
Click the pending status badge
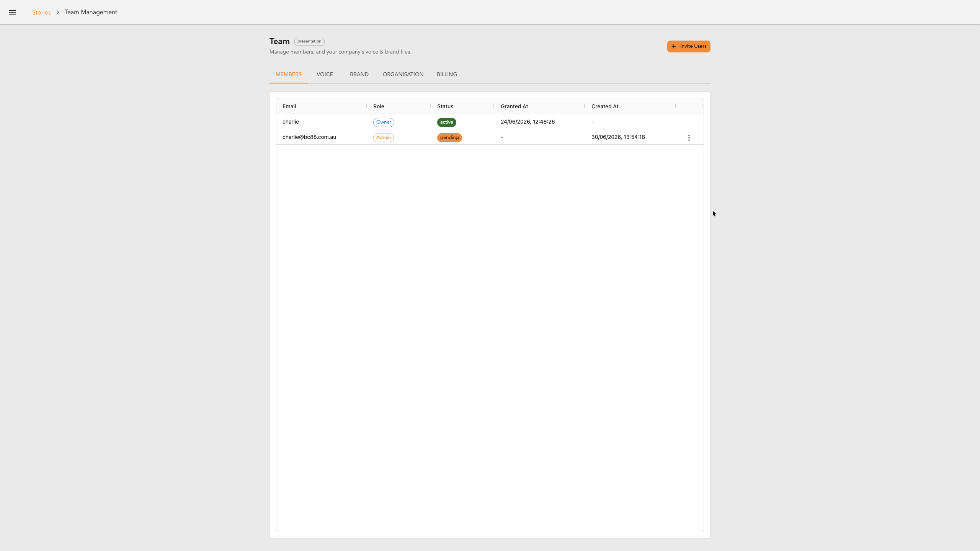tap(449, 137)
